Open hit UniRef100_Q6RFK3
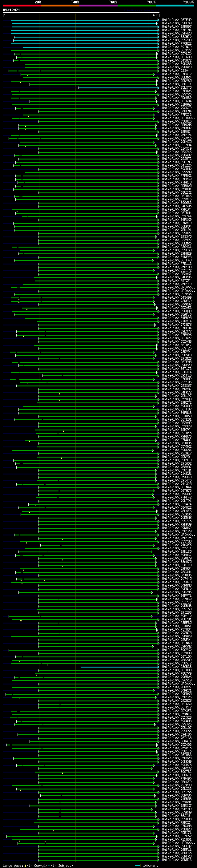The width and height of the screenshot is (197, 868). tap(177, 857)
